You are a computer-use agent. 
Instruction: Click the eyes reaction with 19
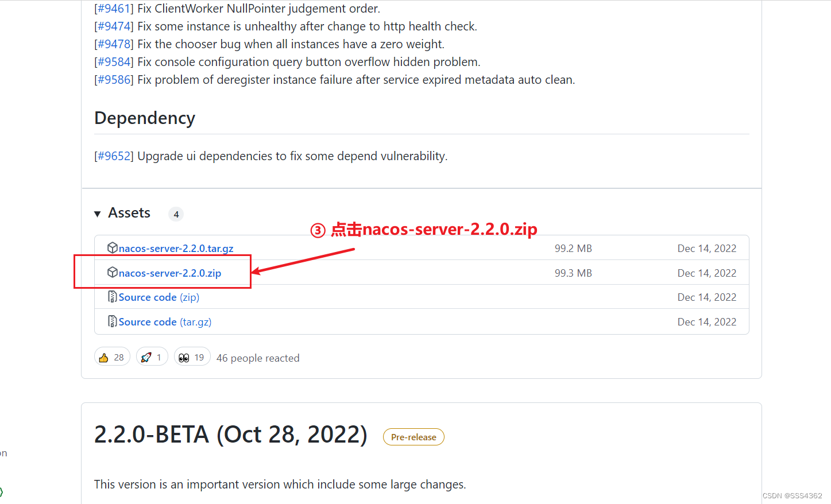point(192,357)
